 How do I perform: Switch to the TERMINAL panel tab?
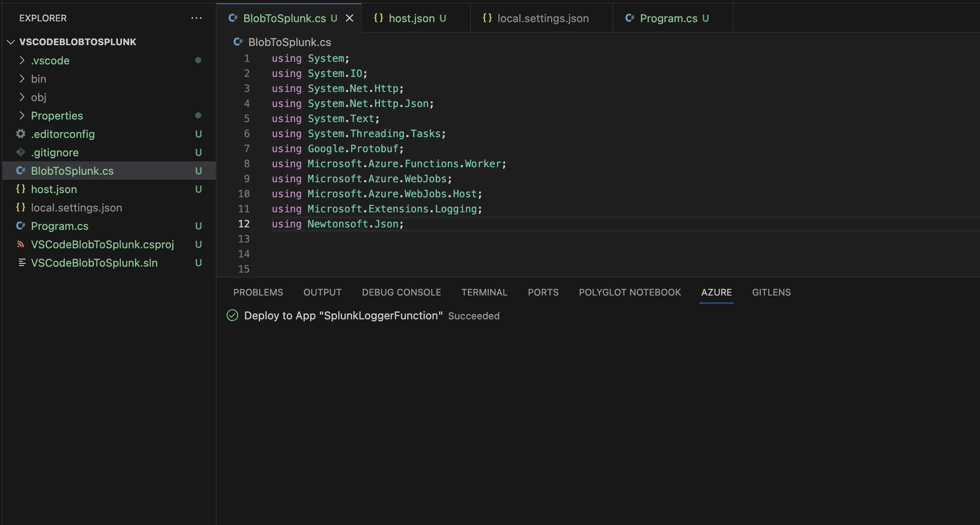(x=484, y=292)
